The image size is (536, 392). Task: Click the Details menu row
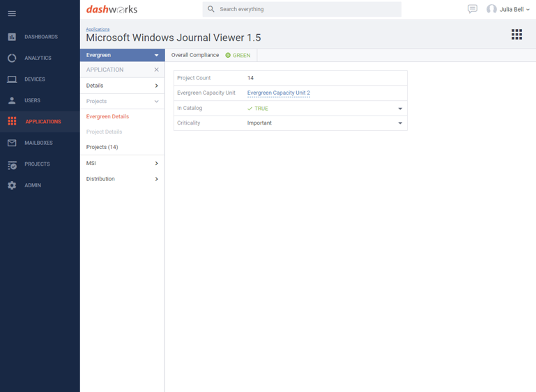point(123,86)
